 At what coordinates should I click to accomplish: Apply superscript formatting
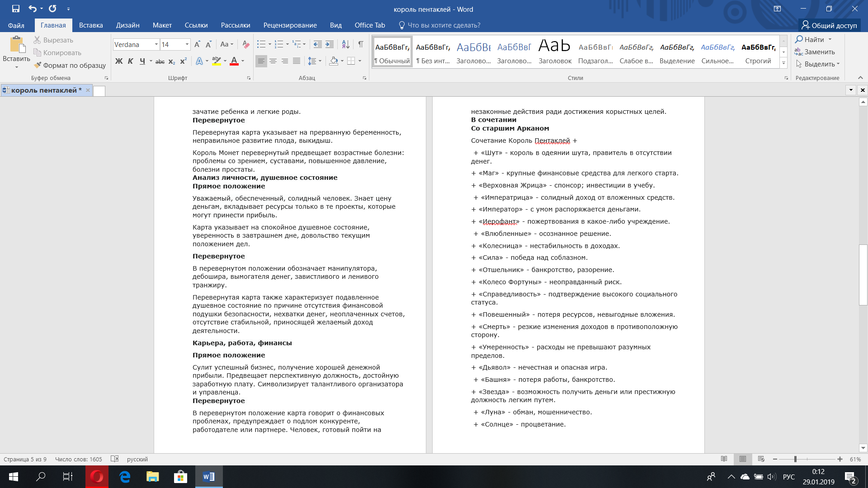(x=184, y=61)
